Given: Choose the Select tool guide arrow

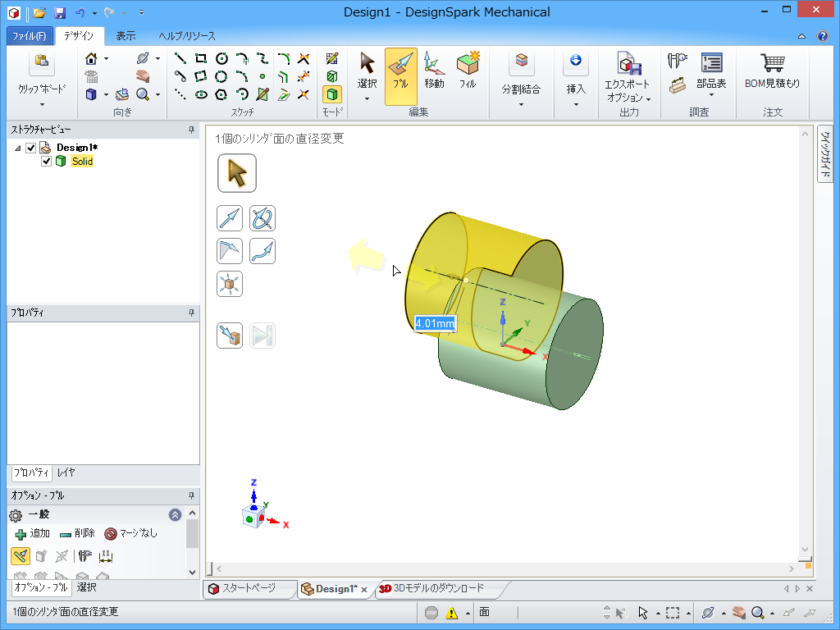Looking at the screenshot, I should tap(237, 173).
